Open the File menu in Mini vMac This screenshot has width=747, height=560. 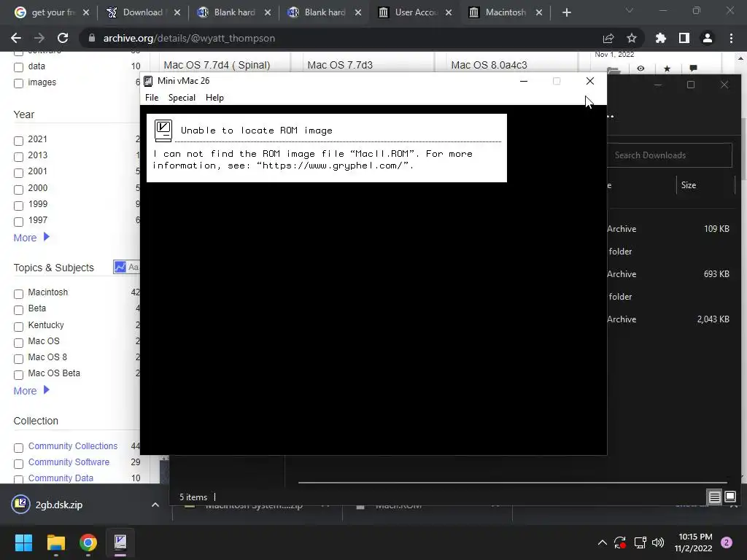pyautogui.click(x=152, y=98)
